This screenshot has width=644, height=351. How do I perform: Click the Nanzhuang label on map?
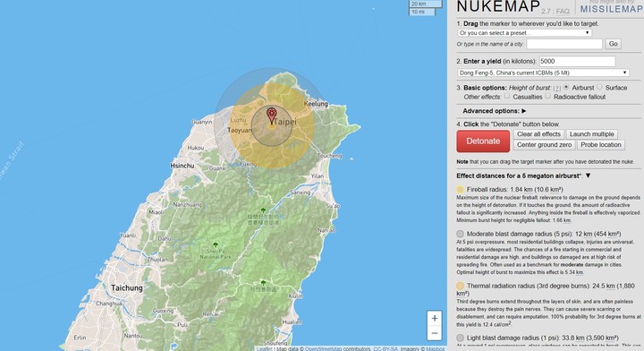click(187, 205)
